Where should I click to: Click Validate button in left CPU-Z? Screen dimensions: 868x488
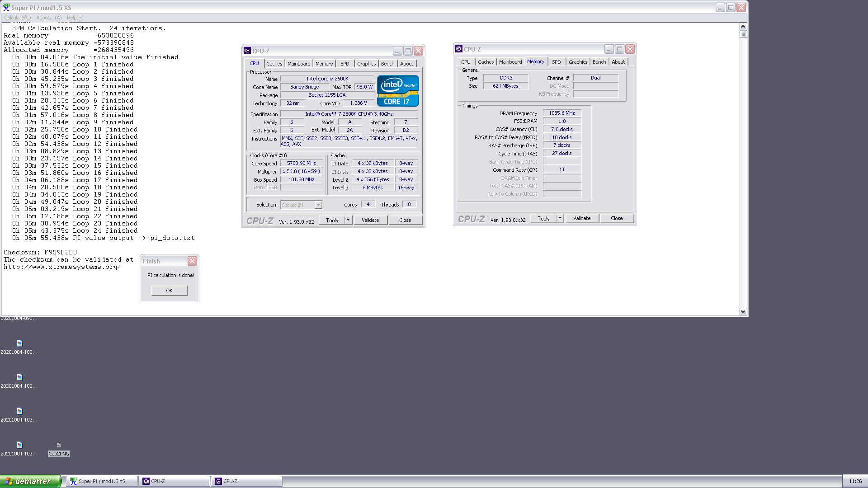click(370, 220)
